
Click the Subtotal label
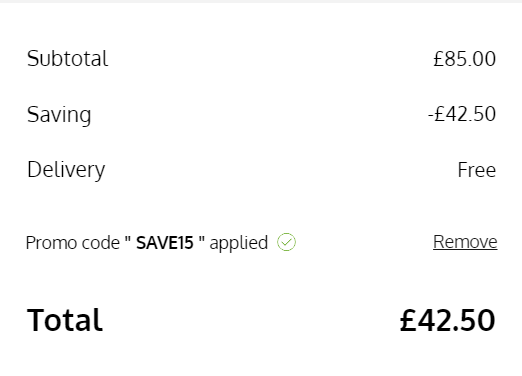click(68, 59)
